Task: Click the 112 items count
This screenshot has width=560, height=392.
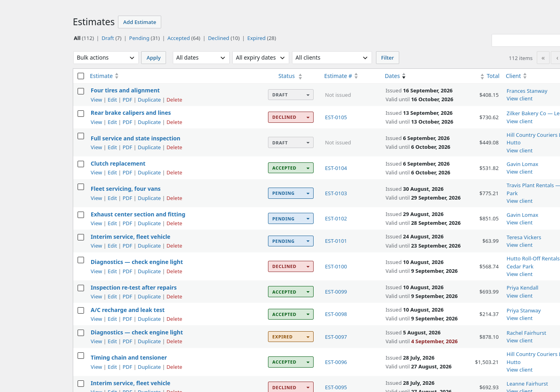Action: tap(520, 58)
